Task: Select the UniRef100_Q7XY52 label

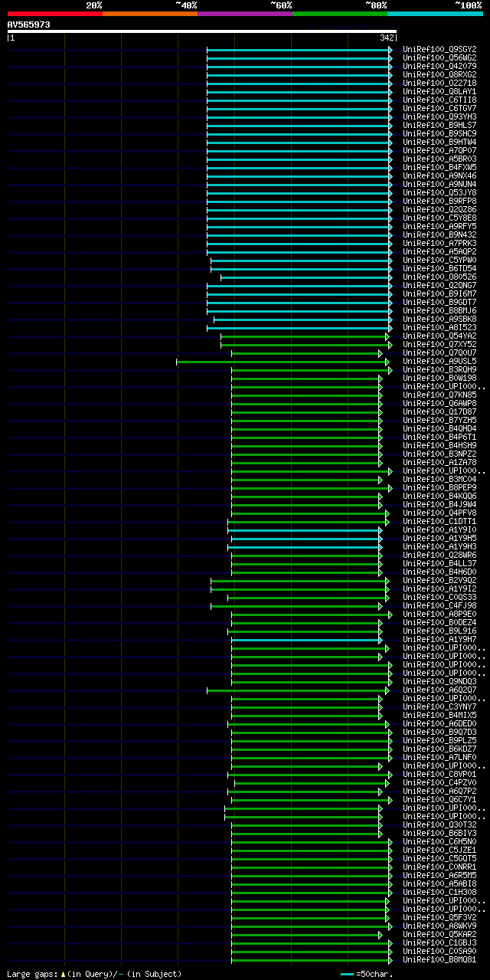Action: pos(439,344)
